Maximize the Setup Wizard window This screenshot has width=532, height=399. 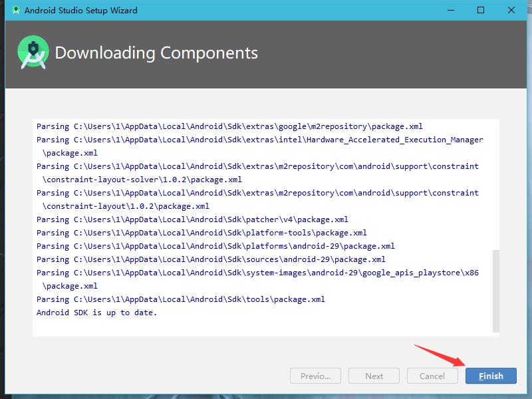(x=481, y=10)
